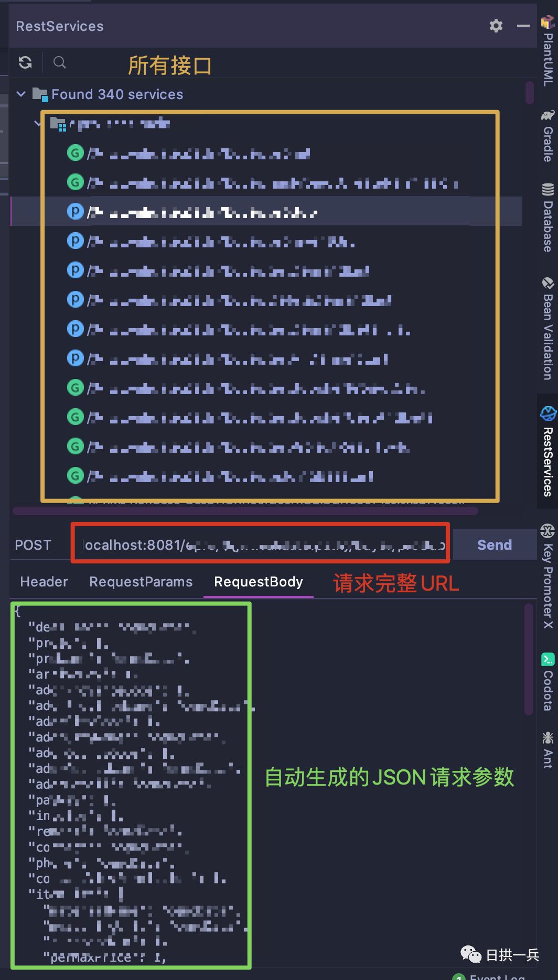This screenshot has width=558, height=980.
Task: Click the services list vertical scrollbar
Action: (530, 92)
